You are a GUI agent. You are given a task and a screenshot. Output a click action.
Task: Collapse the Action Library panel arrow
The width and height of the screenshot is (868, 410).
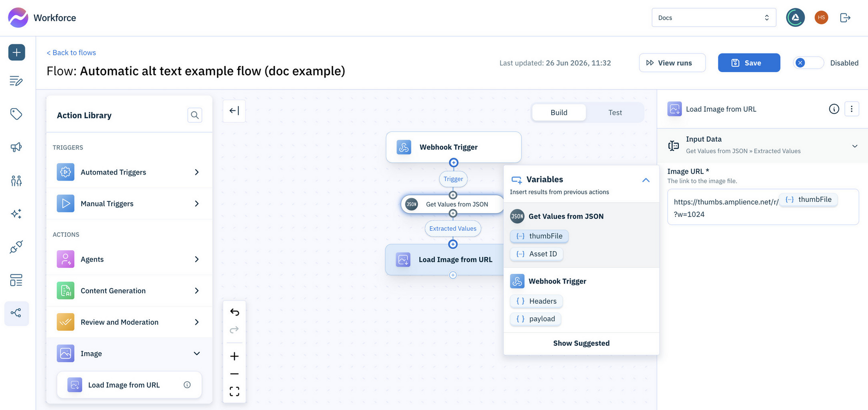[x=234, y=111]
